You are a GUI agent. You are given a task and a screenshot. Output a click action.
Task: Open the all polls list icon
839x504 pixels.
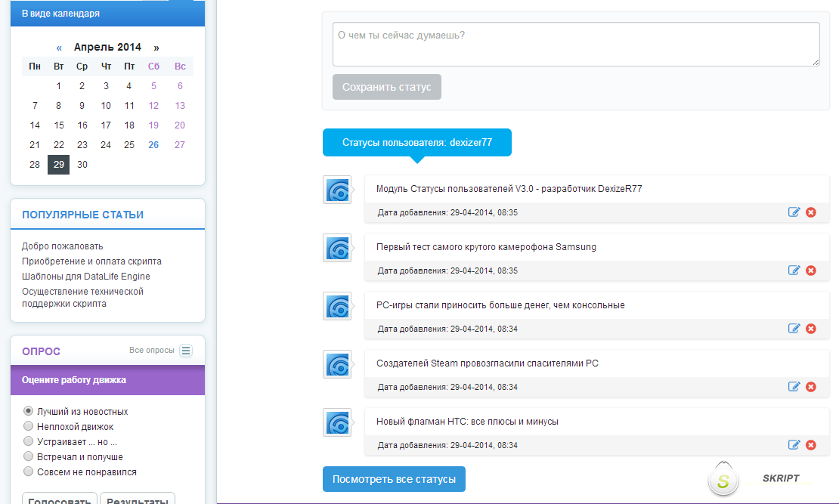click(186, 351)
